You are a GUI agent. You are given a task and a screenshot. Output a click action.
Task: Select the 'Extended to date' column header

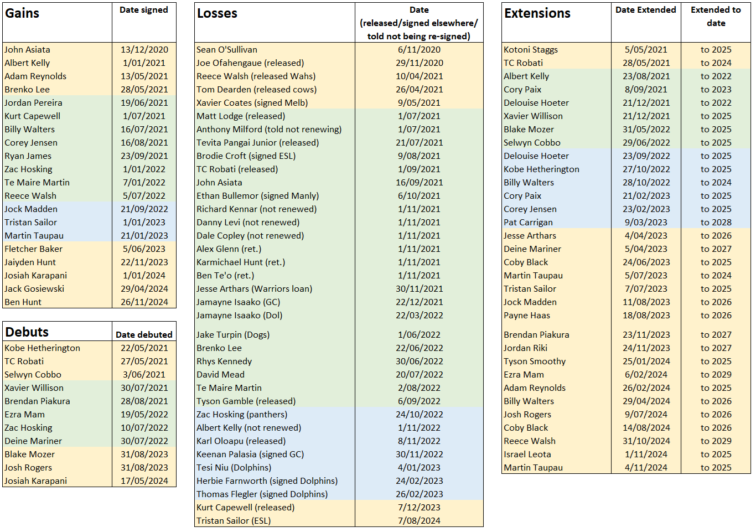(x=716, y=17)
